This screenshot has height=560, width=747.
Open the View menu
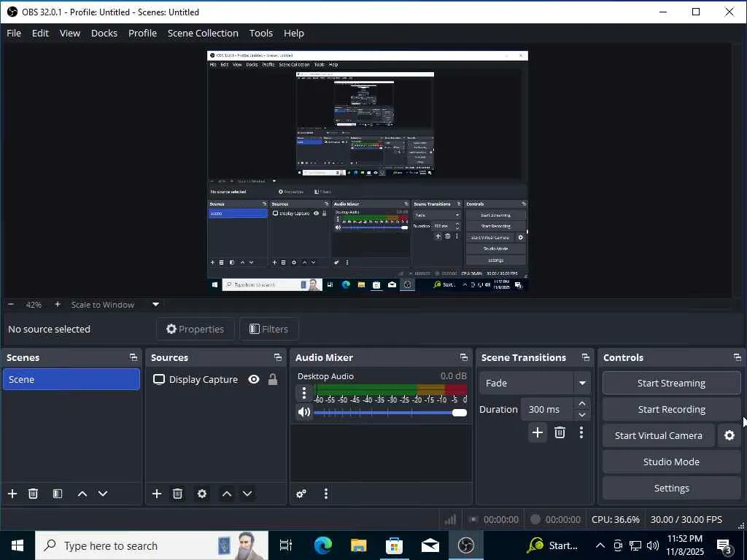70,34
